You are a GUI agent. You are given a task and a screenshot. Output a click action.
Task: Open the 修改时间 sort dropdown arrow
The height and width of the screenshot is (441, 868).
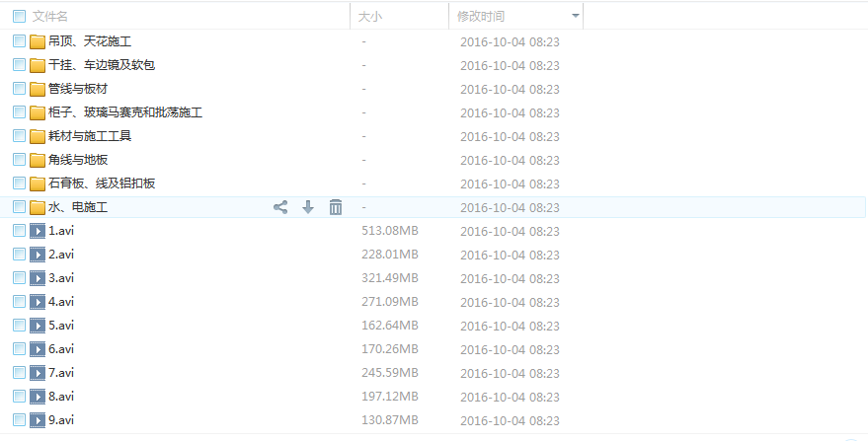pyautogui.click(x=576, y=16)
